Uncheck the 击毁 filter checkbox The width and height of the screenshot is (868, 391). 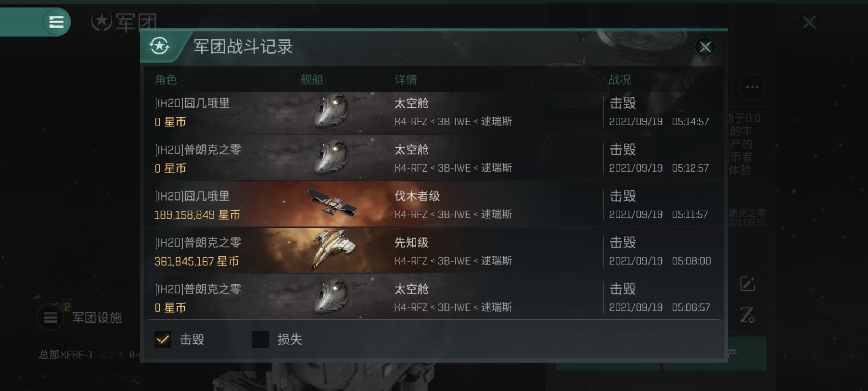pyautogui.click(x=163, y=339)
